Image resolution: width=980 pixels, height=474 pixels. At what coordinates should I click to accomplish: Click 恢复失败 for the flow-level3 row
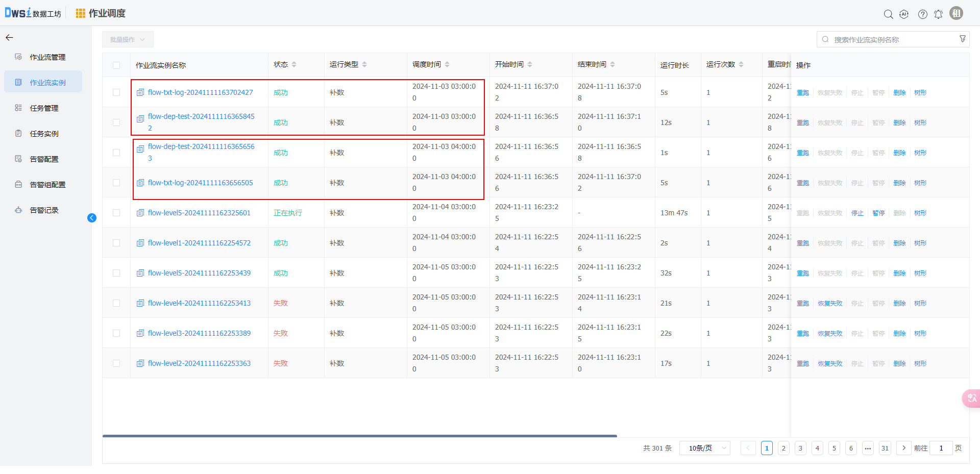pos(830,333)
